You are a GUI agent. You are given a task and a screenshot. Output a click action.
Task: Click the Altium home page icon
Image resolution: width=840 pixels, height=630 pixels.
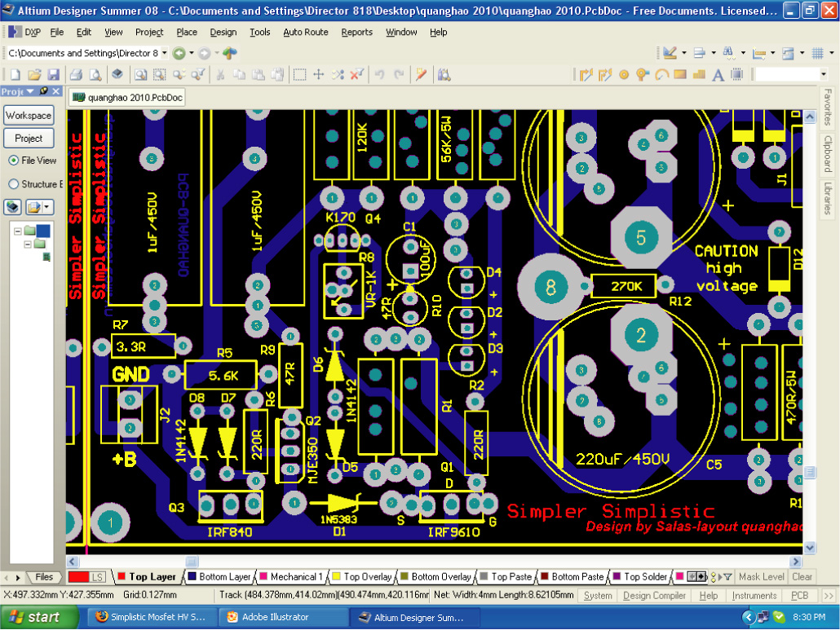pyautogui.click(x=230, y=53)
